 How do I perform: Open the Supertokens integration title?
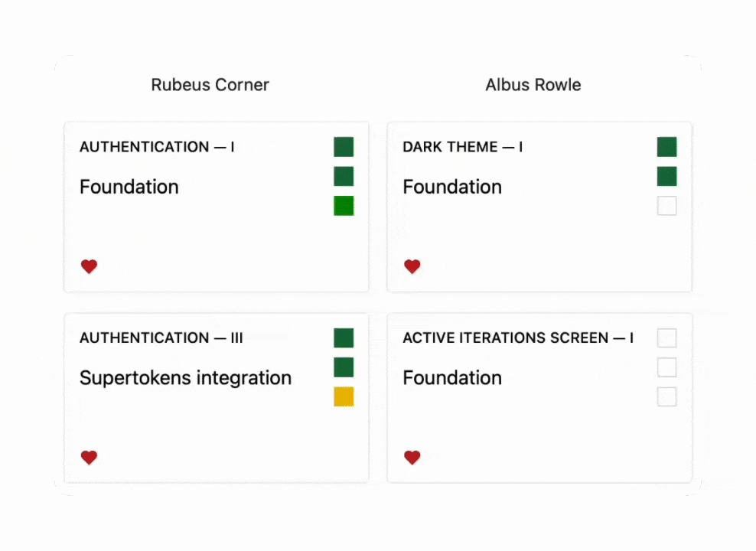tap(185, 378)
